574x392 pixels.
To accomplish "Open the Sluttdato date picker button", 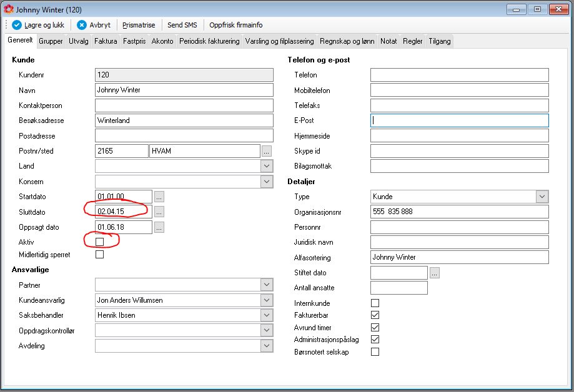I will pyautogui.click(x=159, y=212).
